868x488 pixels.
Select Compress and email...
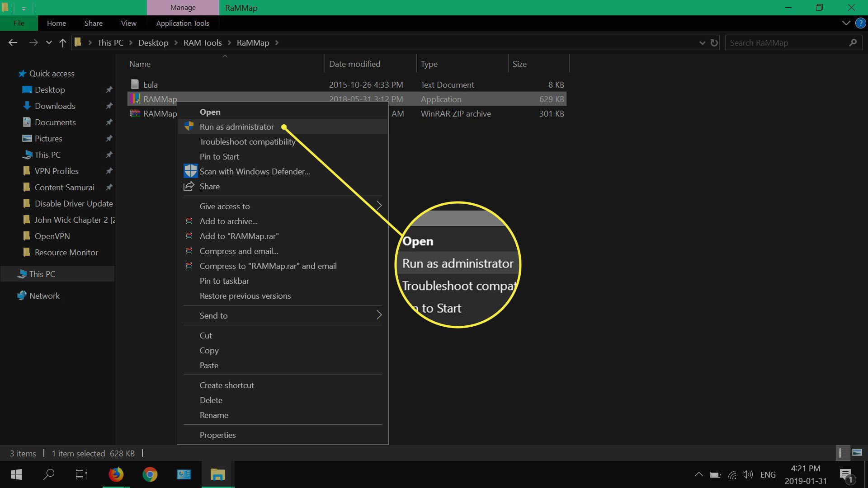pyautogui.click(x=283, y=251)
